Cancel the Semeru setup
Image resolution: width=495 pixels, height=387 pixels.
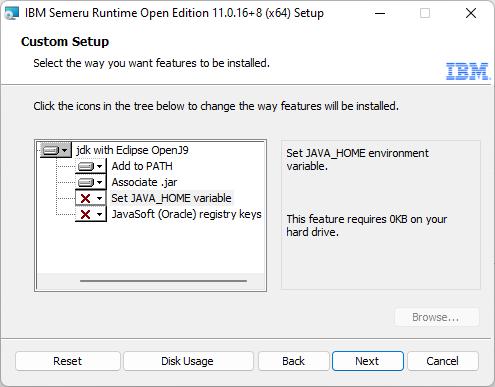443,361
